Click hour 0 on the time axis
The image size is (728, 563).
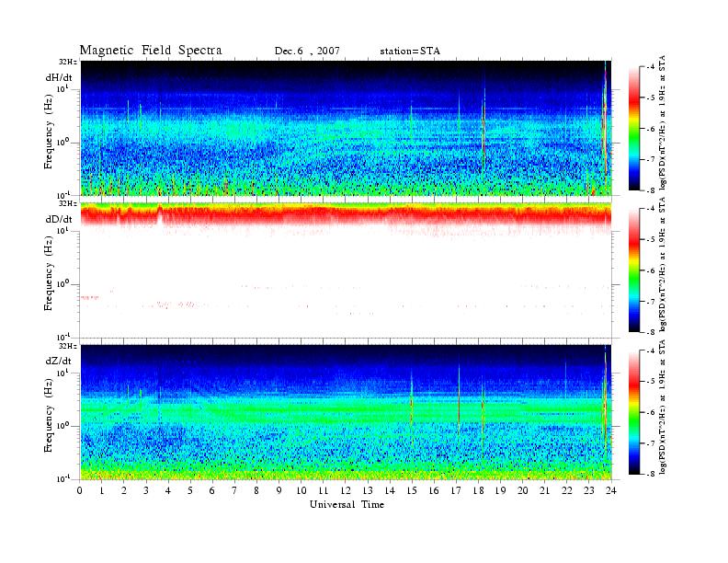pos(80,491)
